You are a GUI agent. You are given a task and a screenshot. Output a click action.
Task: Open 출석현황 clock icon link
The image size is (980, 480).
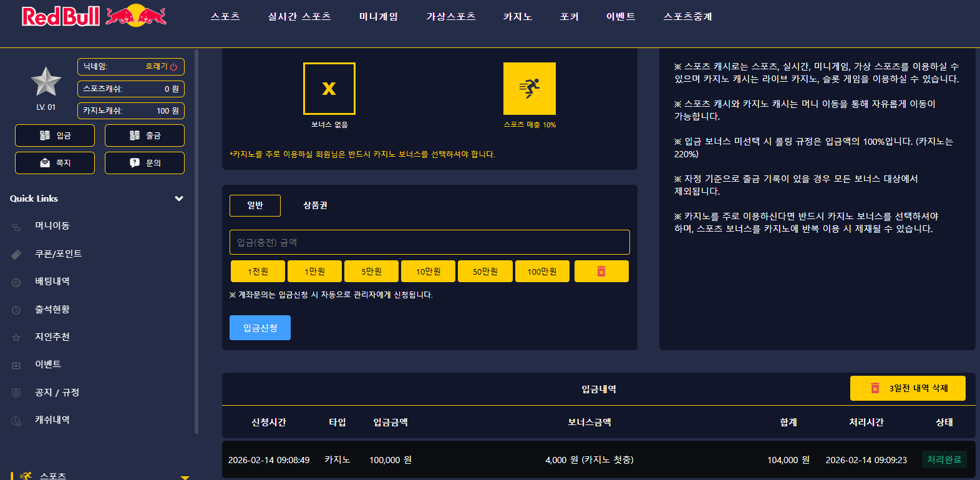pyautogui.click(x=52, y=310)
